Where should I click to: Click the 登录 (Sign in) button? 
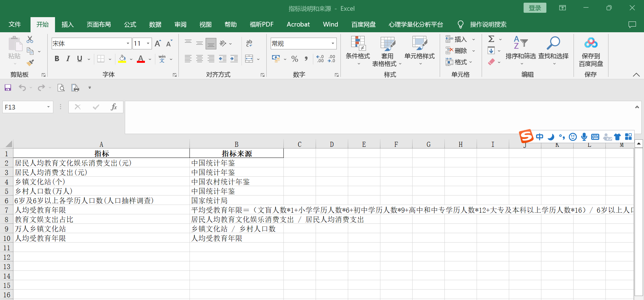pos(535,8)
